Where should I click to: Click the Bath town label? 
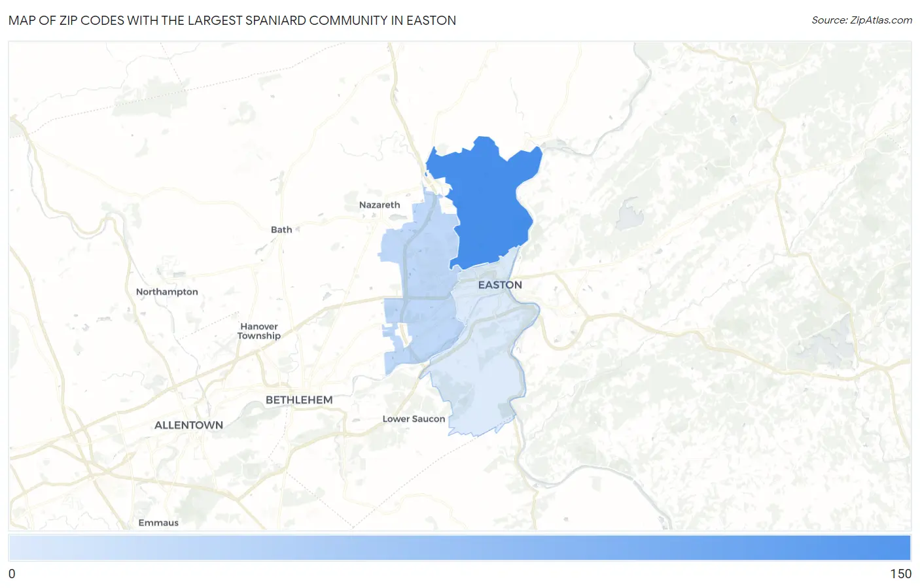pos(281,230)
